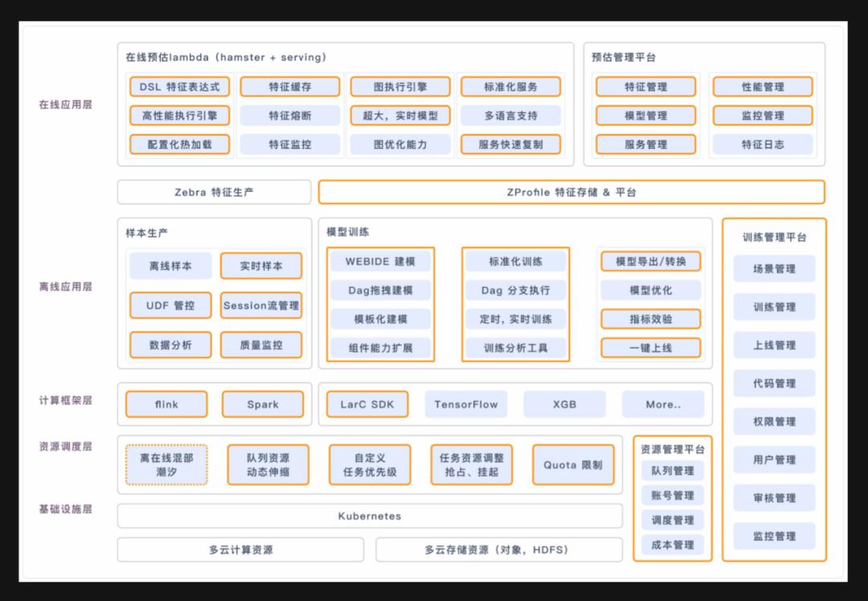Click the 一键上线 box

651,348
